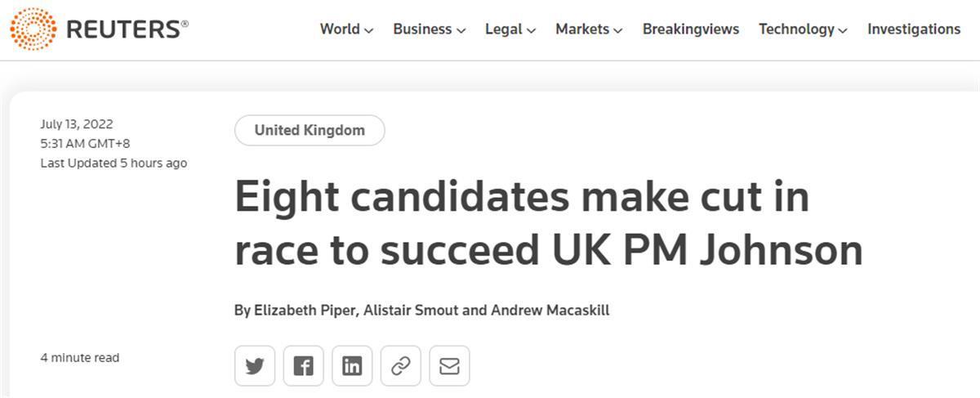
Task: Share article on Twitter
Action: click(x=255, y=366)
